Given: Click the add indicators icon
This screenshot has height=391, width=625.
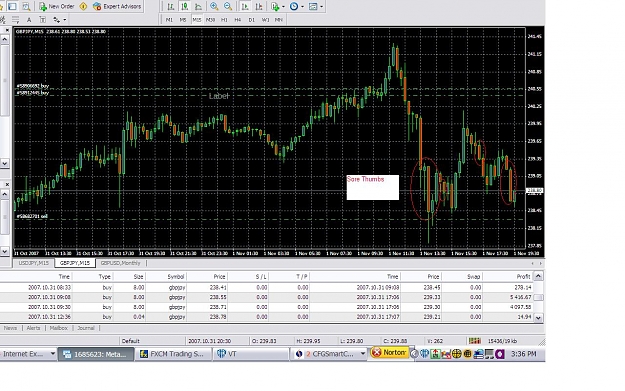Looking at the screenshot, I should coord(275,6).
